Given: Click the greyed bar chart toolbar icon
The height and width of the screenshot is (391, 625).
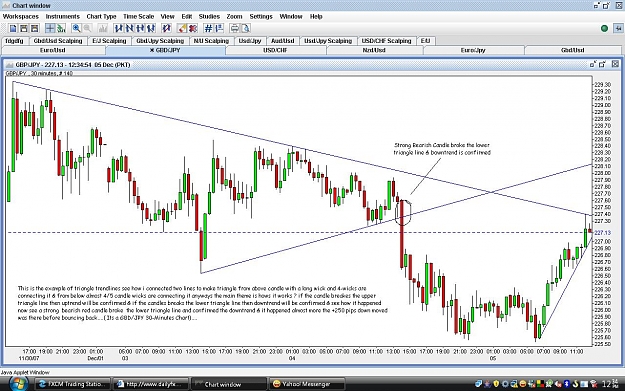Looking at the screenshot, I should click(x=102, y=28).
